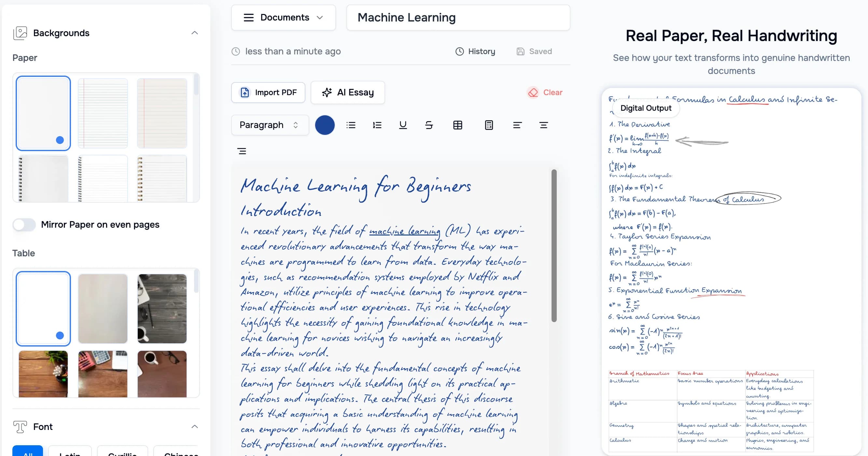Select the plain white table background
This screenshot has width=868, height=456.
point(43,309)
